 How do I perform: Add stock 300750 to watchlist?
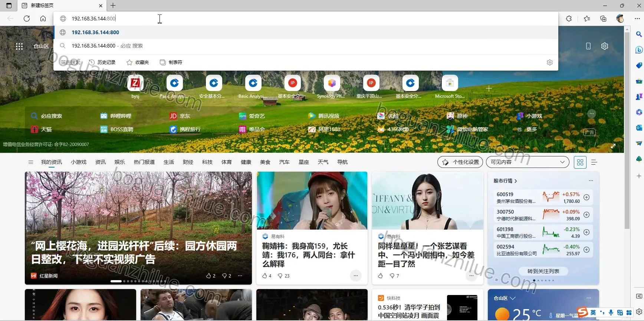(x=586, y=215)
